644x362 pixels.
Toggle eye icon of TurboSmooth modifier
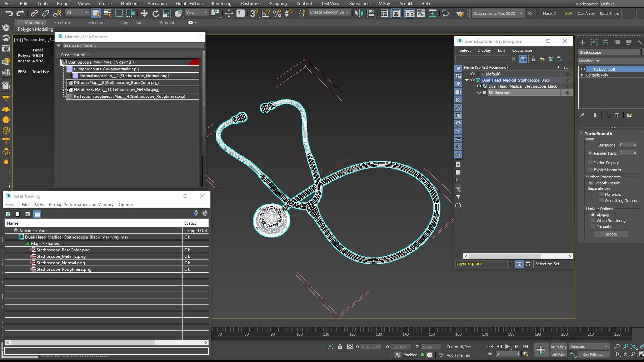tap(583, 69)
